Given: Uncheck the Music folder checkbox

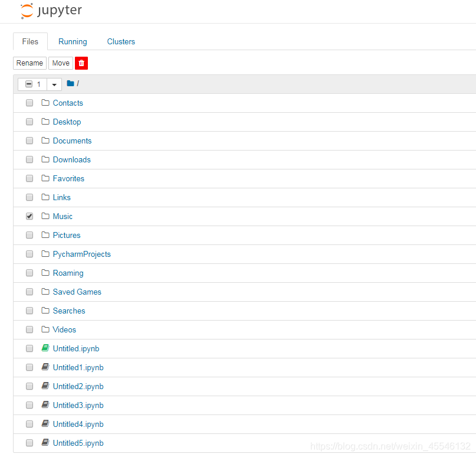Looking at the screenshot, I should (29, 216).
